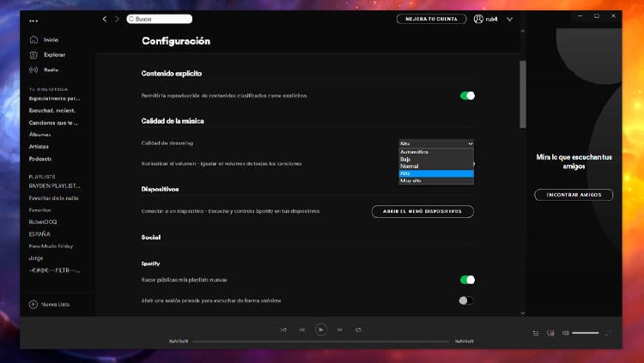644x363 pixels.
Task: Skip to next track
Action: coord(340,330)
